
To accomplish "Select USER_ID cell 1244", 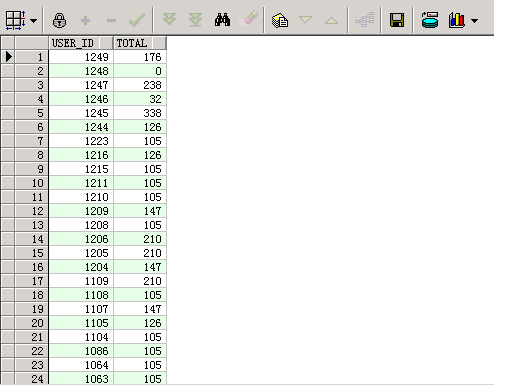I will 81,127.
